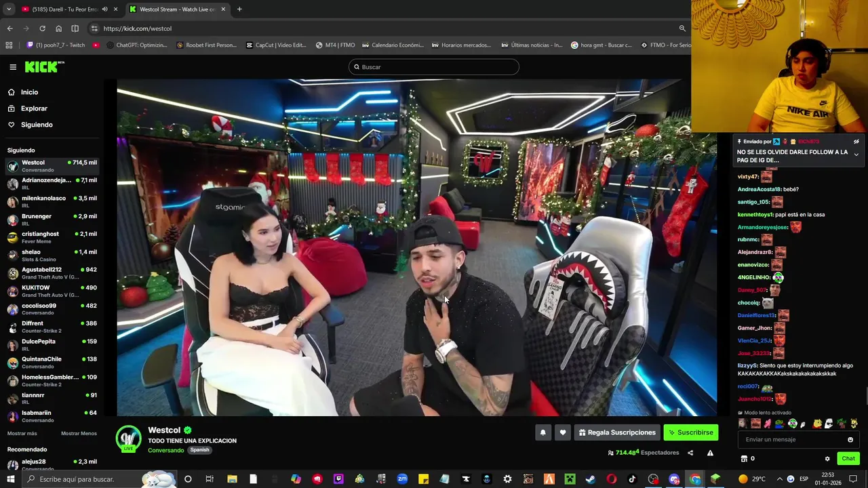This screenshot has height=488, width=868.
Task: Expand the pinned message chevron
Action: click(x=856, y=155)
